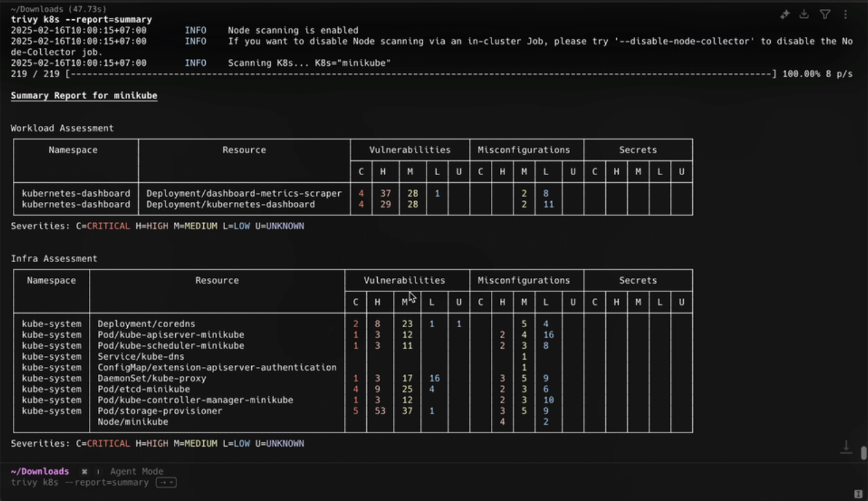Open the chevron dropdown on the run button

(170, 482)
